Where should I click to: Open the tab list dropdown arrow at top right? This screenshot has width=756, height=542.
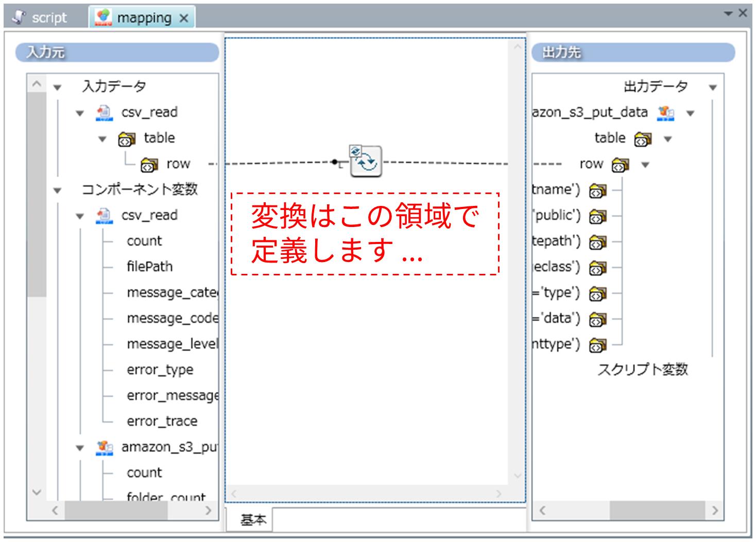point(728,13)
